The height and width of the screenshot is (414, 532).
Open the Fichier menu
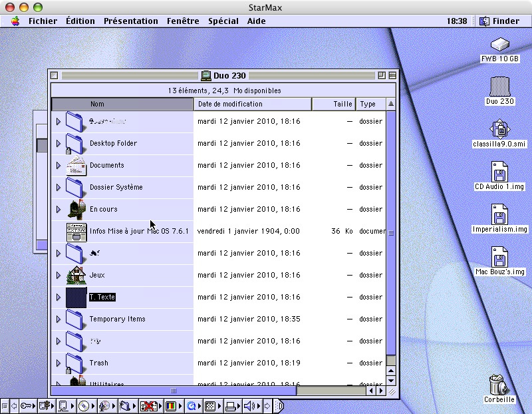[x=43, y=21]
